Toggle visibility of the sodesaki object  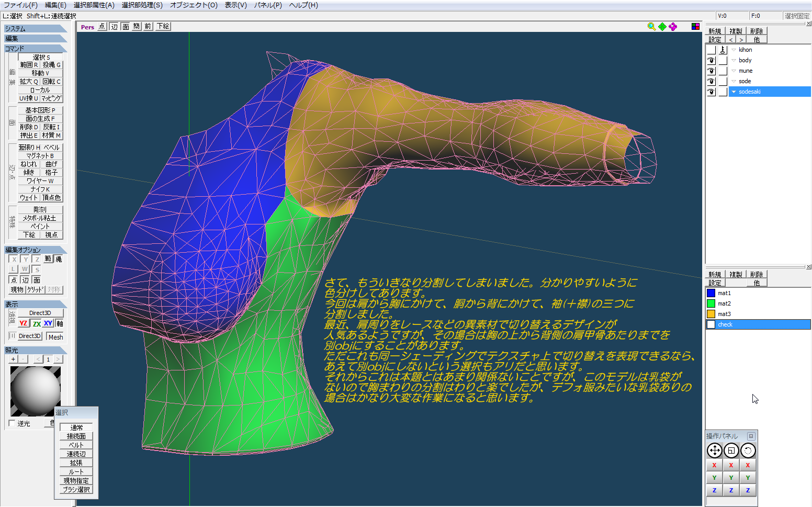(x=711, y=92)
